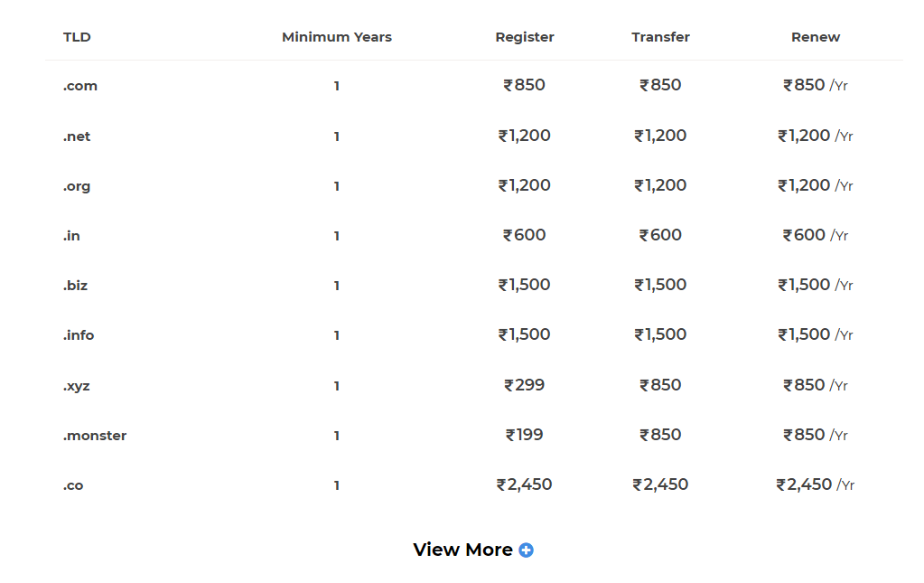924x583 pixels.
Task: Select the .com TLD row label
Action: click(80, 86)
